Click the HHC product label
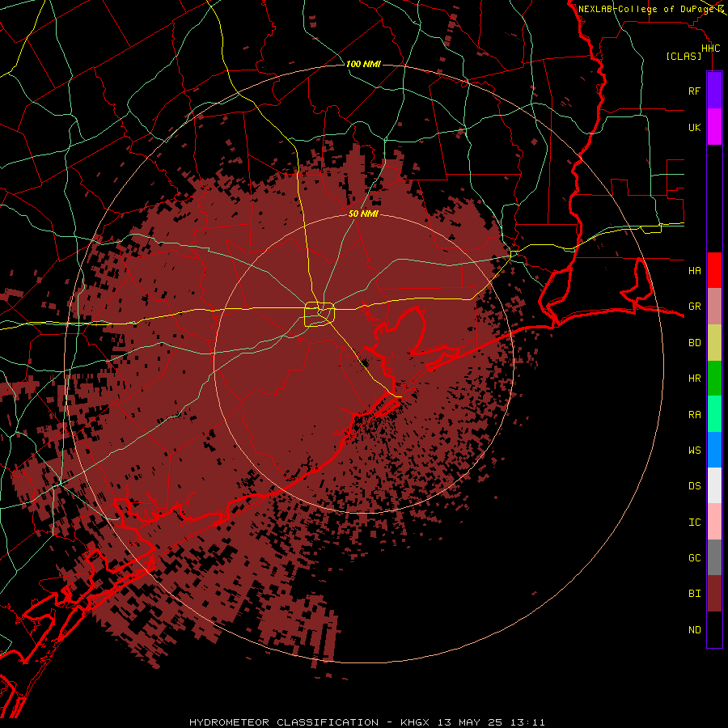The image size is (728, 728). [710, 49]
